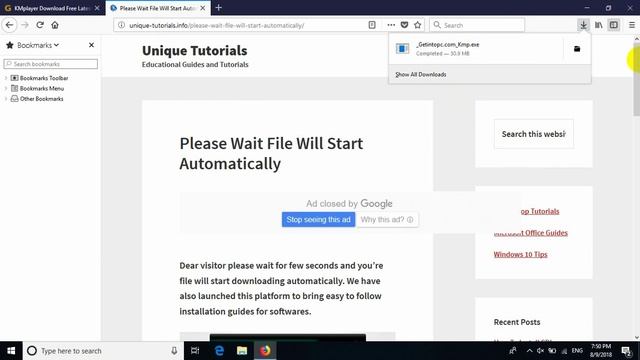Open a new tab with plus button
The image size is (640, 360).
(x=219, y=7)
